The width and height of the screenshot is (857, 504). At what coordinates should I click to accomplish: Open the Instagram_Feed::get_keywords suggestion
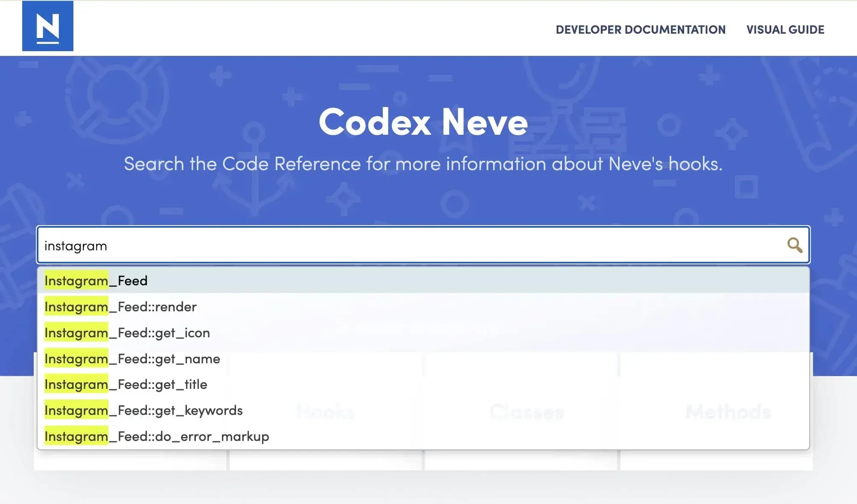pyautogui.click(x=423, y=410)
